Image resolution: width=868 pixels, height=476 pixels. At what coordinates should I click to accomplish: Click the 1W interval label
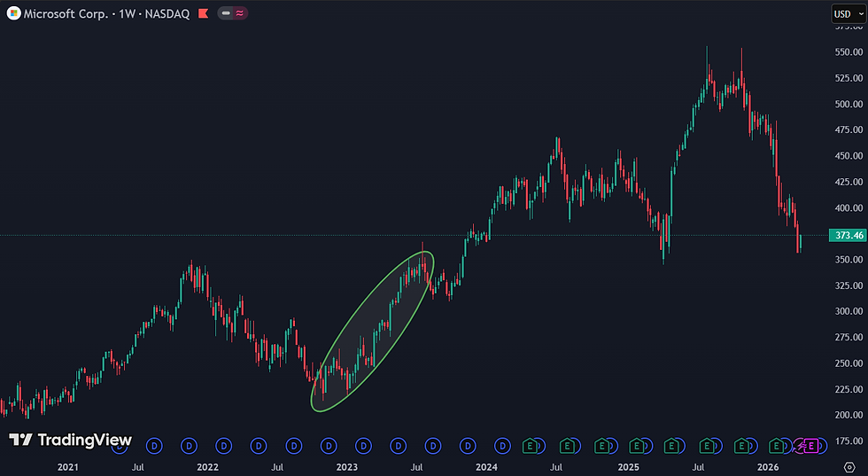(127, 14)
